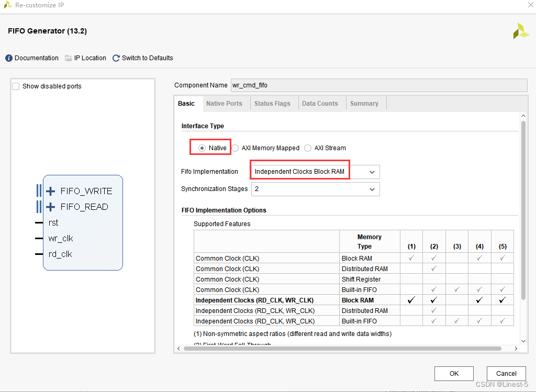Open the Fifo Implementation dropdown
The height and width of the screenshot is (392, 536).
[315, 172]
